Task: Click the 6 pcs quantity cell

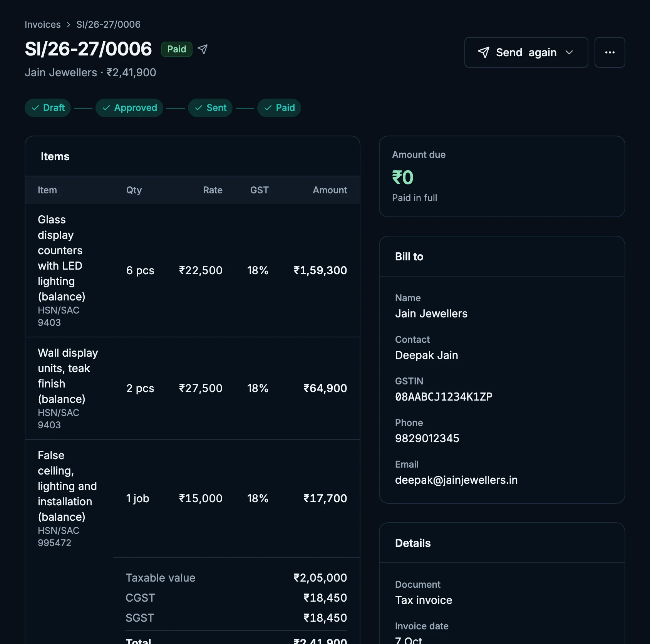Action: tap(140, 270)
